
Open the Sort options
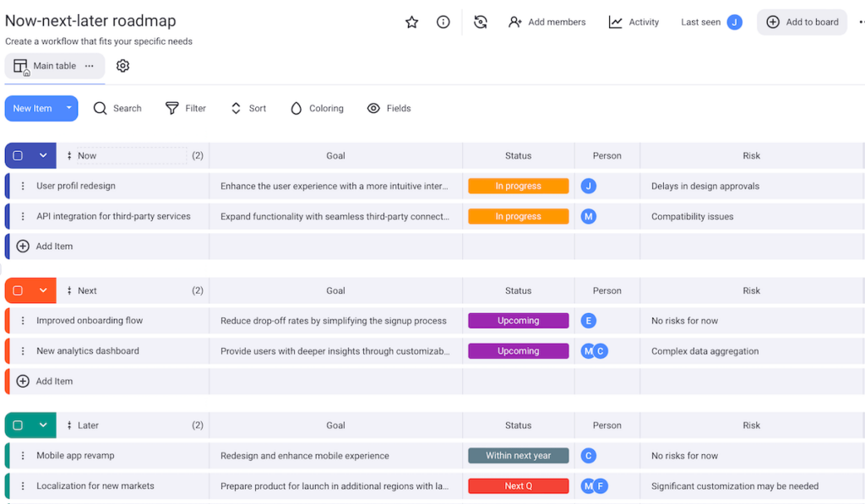click(x=248, y=108)
